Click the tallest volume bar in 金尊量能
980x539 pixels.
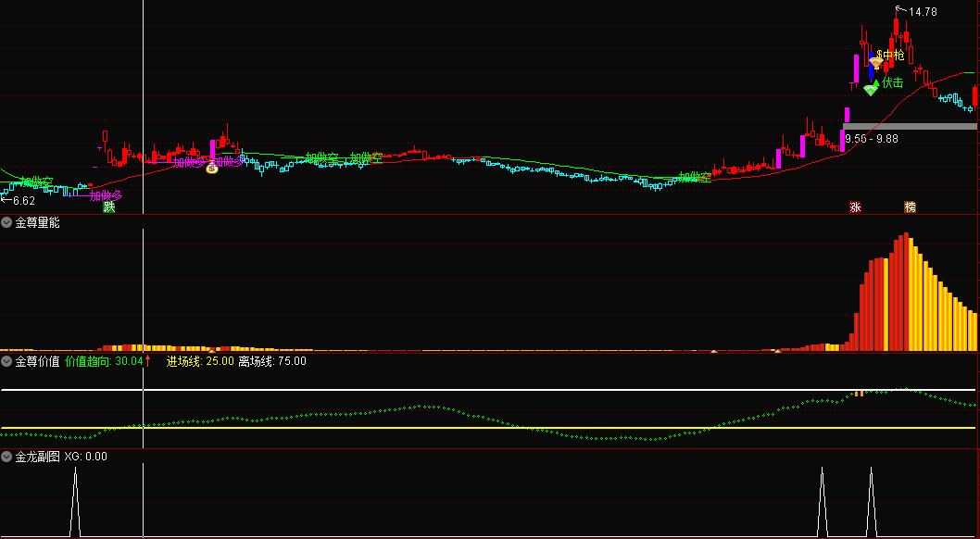click(906, 292)
